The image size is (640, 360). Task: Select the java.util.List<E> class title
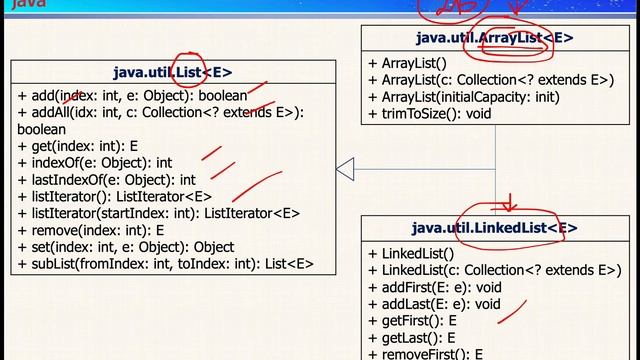pos(173,72)
